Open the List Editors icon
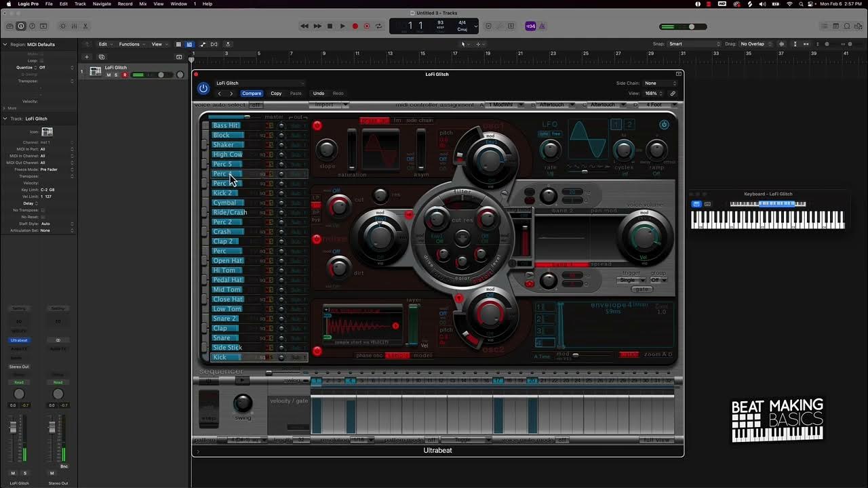 coord(824,26)
